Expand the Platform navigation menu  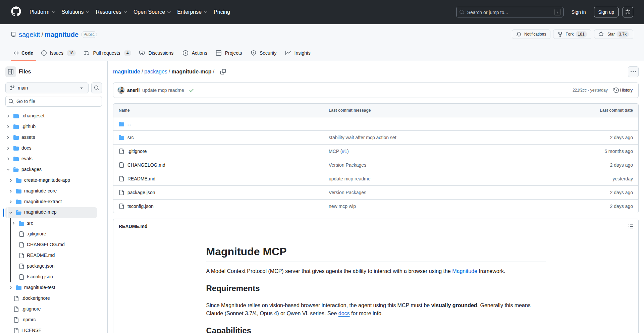tap(42, 12)
